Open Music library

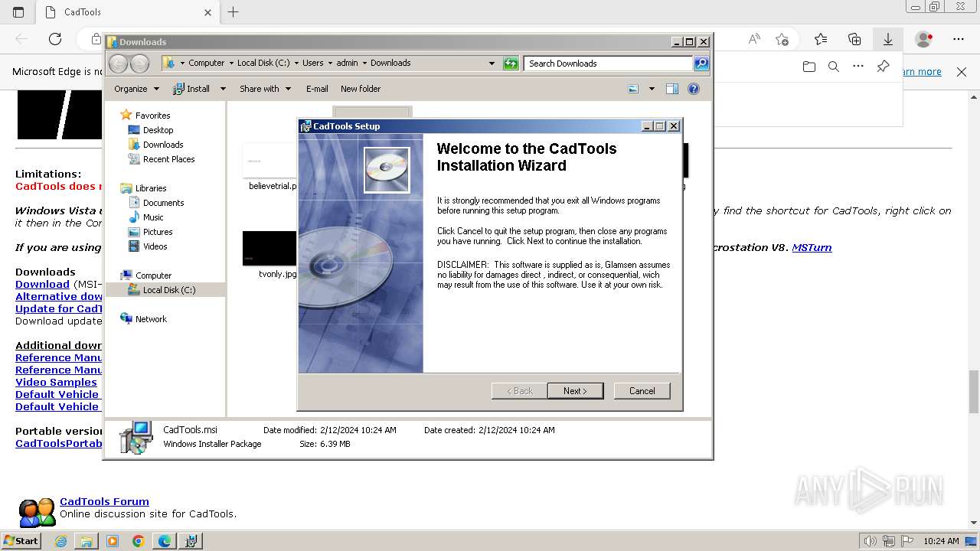click(x=153, y=217)
